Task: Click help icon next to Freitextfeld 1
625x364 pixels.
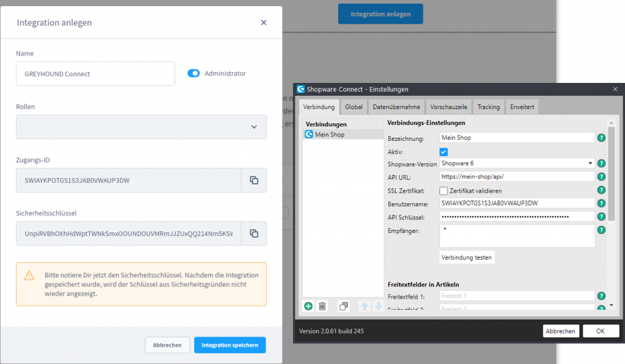Action: [x=601, y=296]
